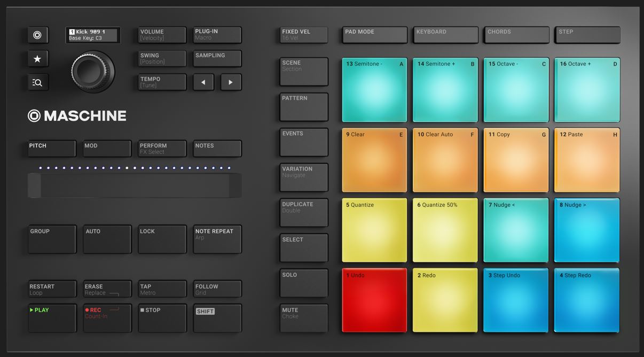Click the DUPLICATE Double button

click(304, 213)
